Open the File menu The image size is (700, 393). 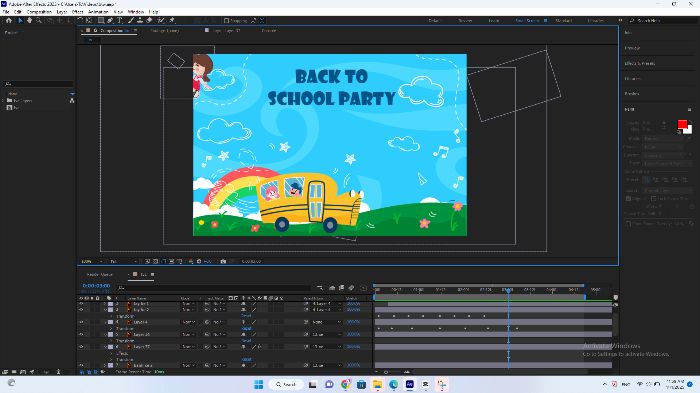(x=6, y=12)
